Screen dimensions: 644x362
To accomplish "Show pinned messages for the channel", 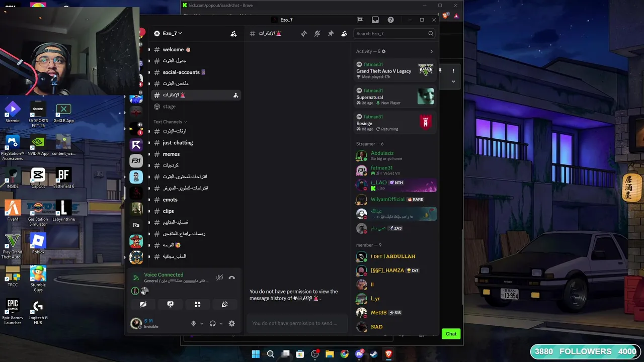I will [331, 34].
